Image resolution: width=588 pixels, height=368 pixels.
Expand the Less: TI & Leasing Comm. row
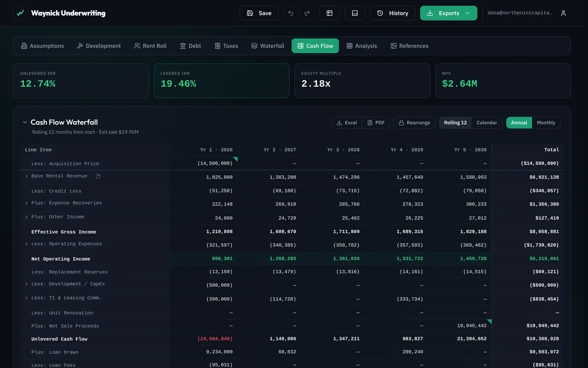[x=26, y=298]
